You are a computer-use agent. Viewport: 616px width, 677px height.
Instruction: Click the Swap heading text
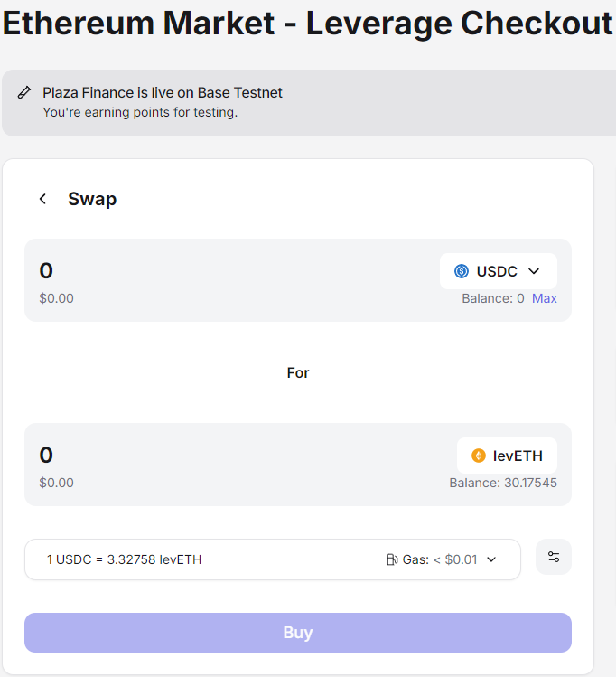click(x=92, y=199)
